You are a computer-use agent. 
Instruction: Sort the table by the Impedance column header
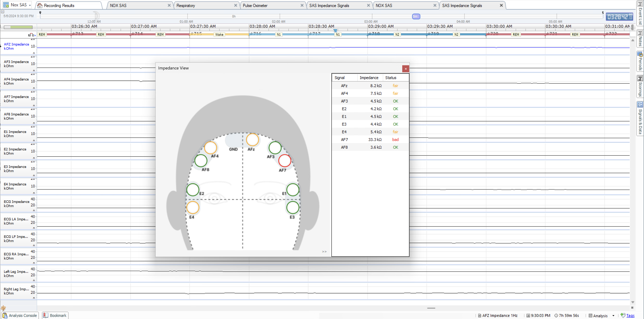point(370,78)
